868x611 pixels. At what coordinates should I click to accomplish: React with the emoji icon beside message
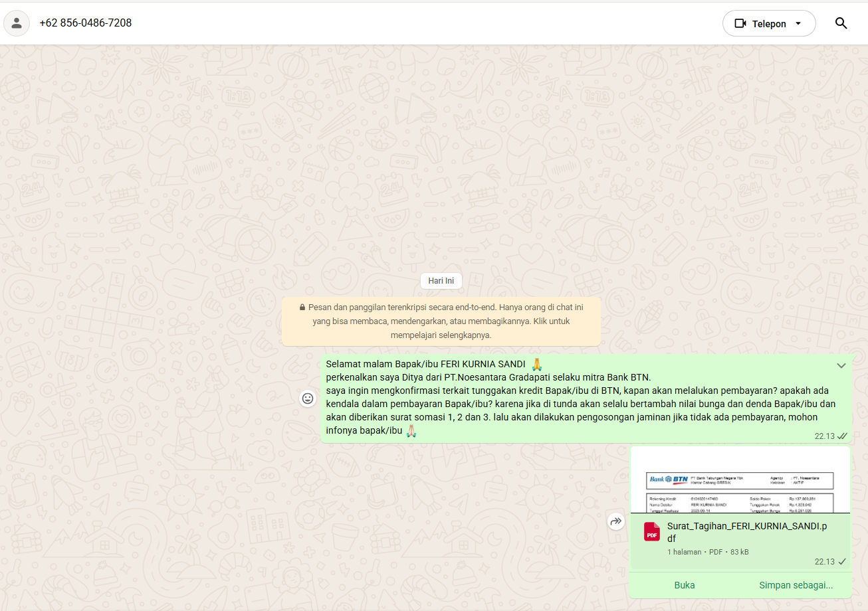(308, 398)
